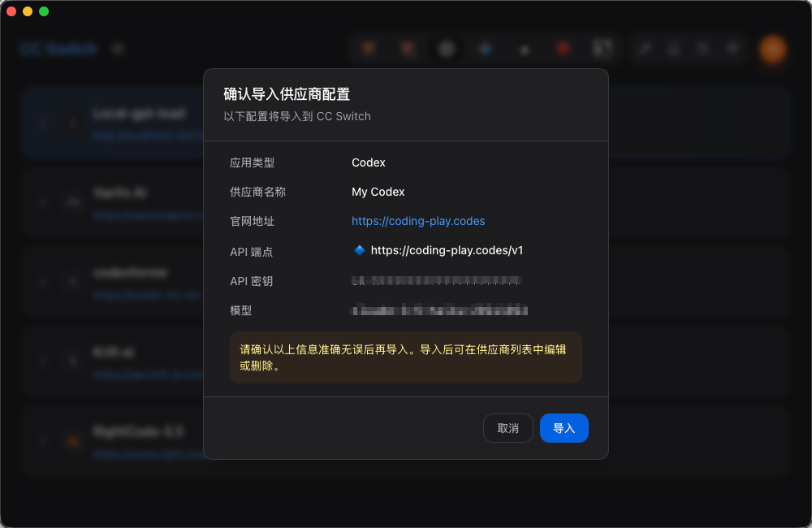Image resolution: width=812 pixels, height=528 pixels.
Task: Click the "Codex" app type value
Action: (x=368, y=162)
